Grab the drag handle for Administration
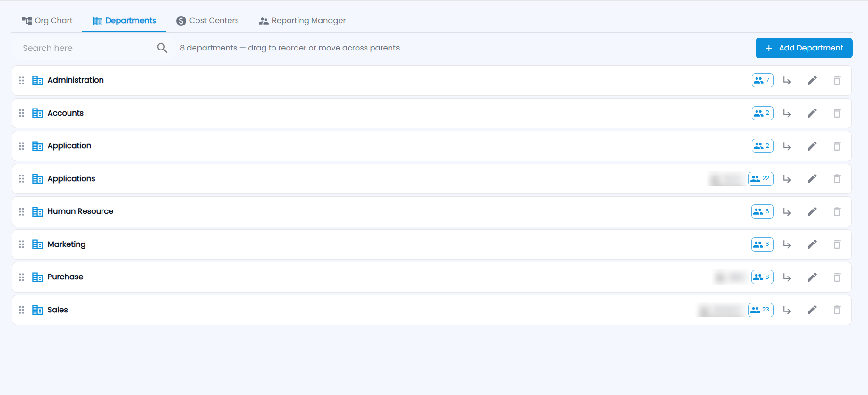868x395 pixels. click(x=21, y=81)
